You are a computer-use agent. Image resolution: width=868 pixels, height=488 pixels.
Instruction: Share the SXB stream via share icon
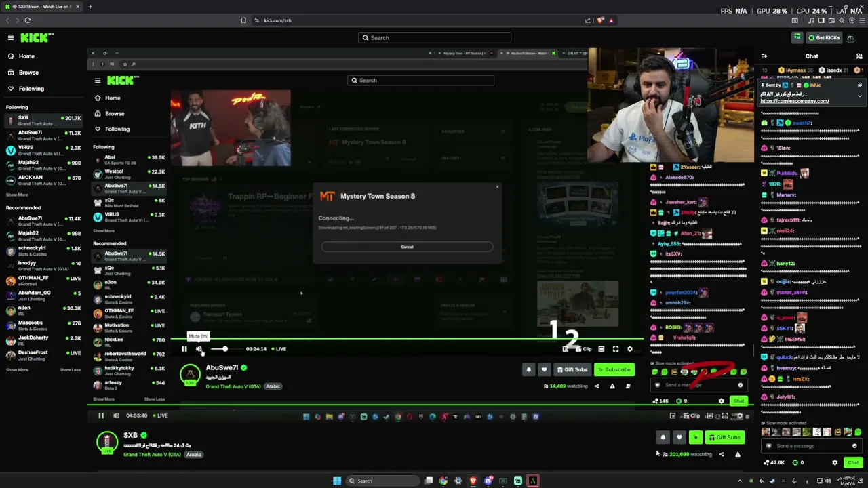[722, 455]
